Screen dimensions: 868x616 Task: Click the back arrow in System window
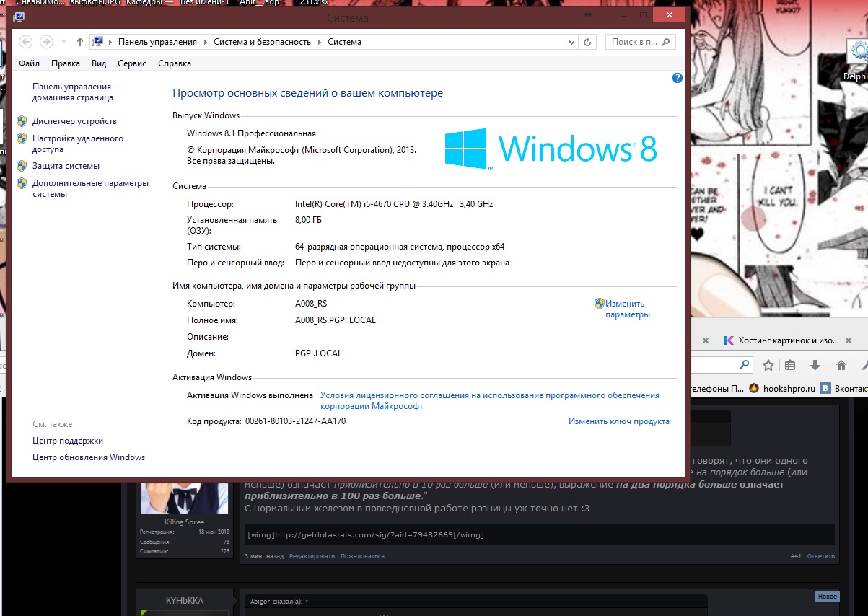pos(26,42)
